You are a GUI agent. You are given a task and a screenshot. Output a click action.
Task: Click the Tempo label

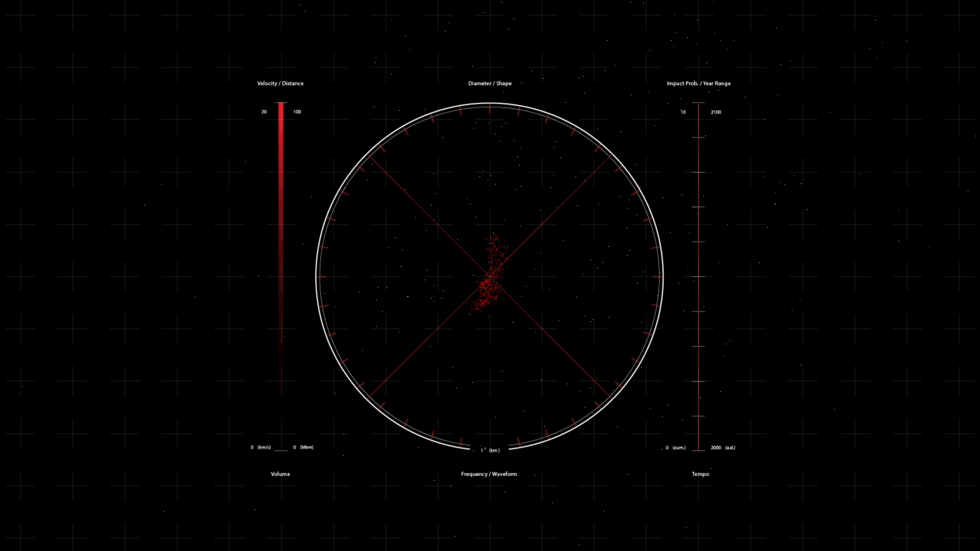pos(700,474)
